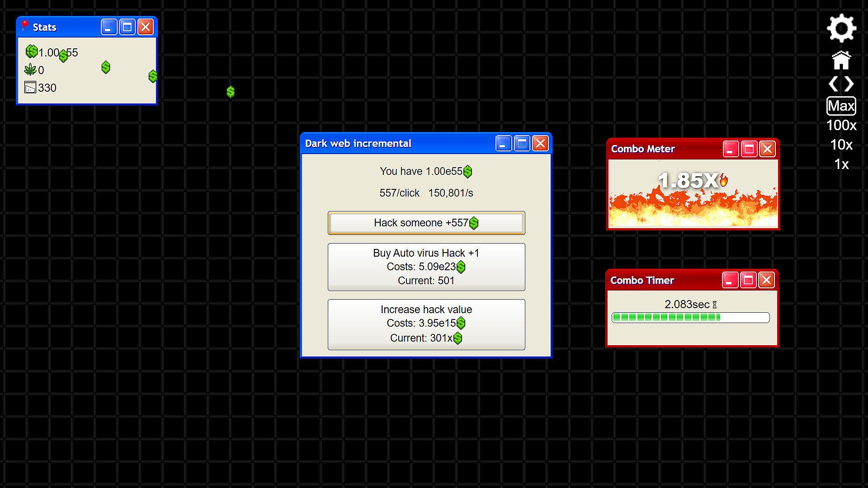Image resolution: width=868 pixels, height=488 pixels.
Task: Click the flaming 1.85X combo display
Action: click(692, 181)
